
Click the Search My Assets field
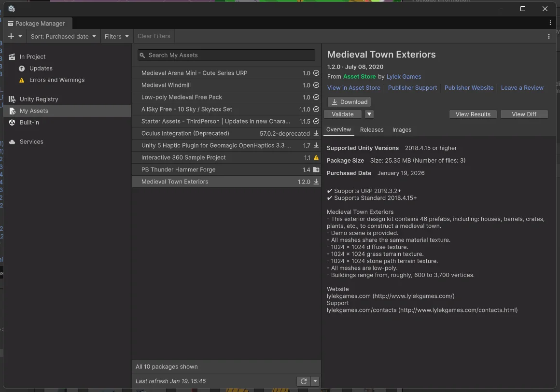(226, 55)
